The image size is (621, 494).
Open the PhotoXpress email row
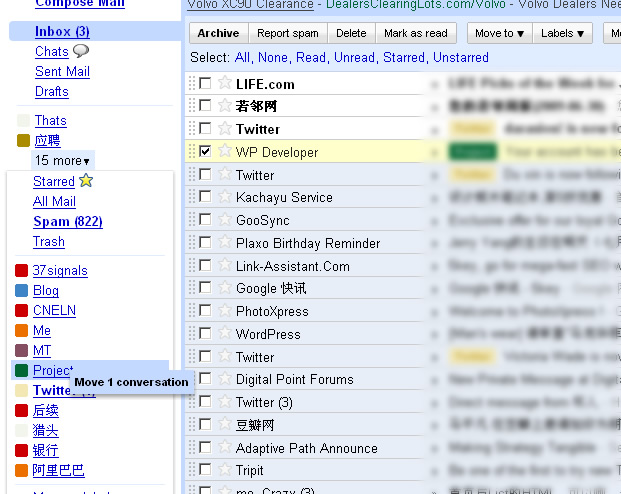click(272, 311)
